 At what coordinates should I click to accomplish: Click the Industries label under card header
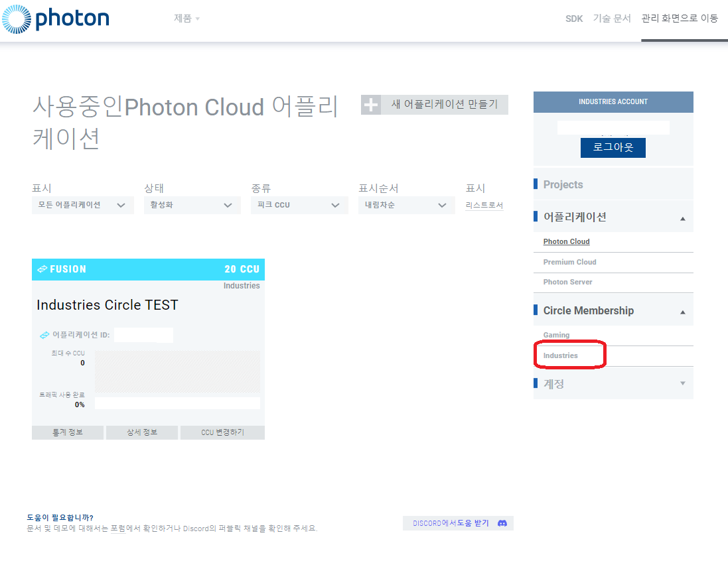click(242, 286)
